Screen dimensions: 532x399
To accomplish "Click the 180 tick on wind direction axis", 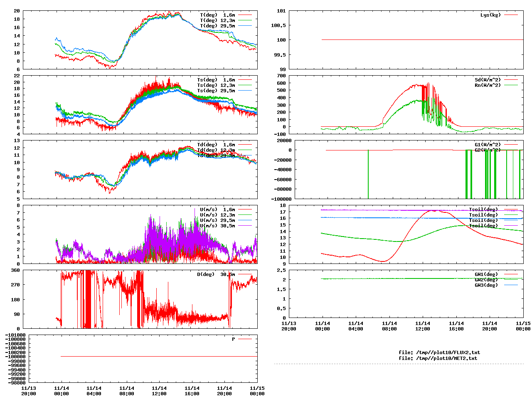I will pos(15,300).
